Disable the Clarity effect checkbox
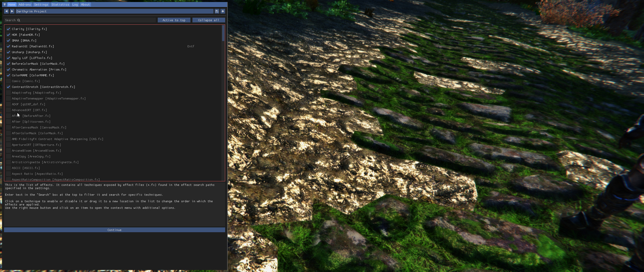The image size is (644, 272). (x=8, y=29)
